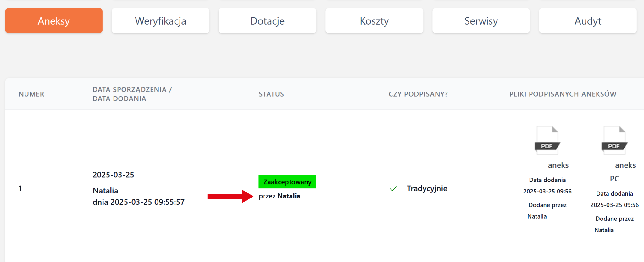
Task: Switch to the Aneksy tab
Action: click(54, 21)
